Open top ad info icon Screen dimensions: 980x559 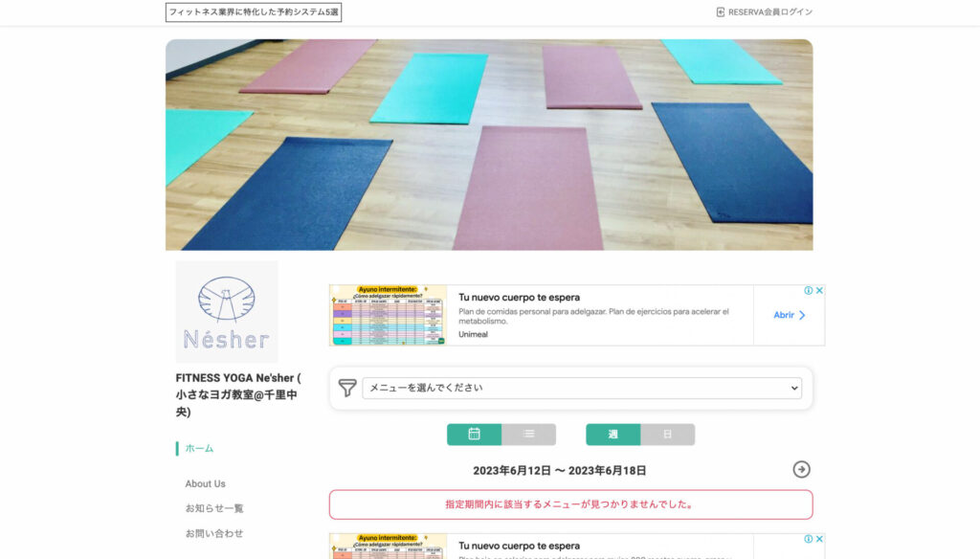click(x=808, y=290)
